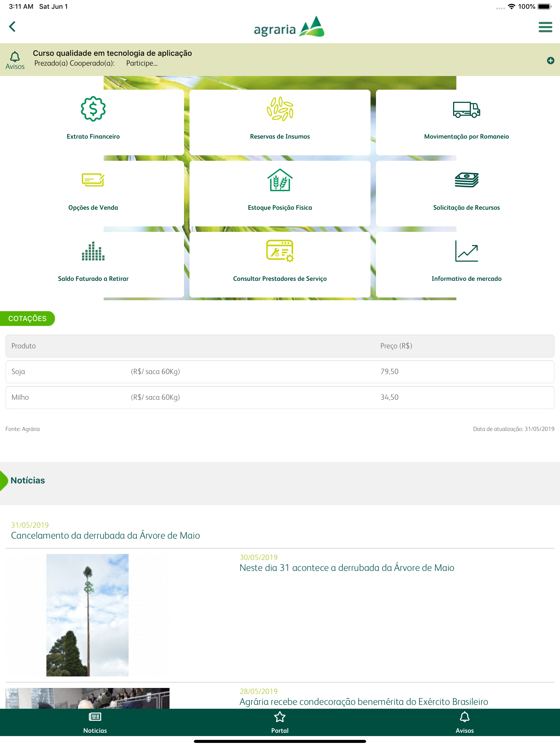Select the Saldo Faturado a Retirar label
This screenshot has width=560, height=747.
93,279
